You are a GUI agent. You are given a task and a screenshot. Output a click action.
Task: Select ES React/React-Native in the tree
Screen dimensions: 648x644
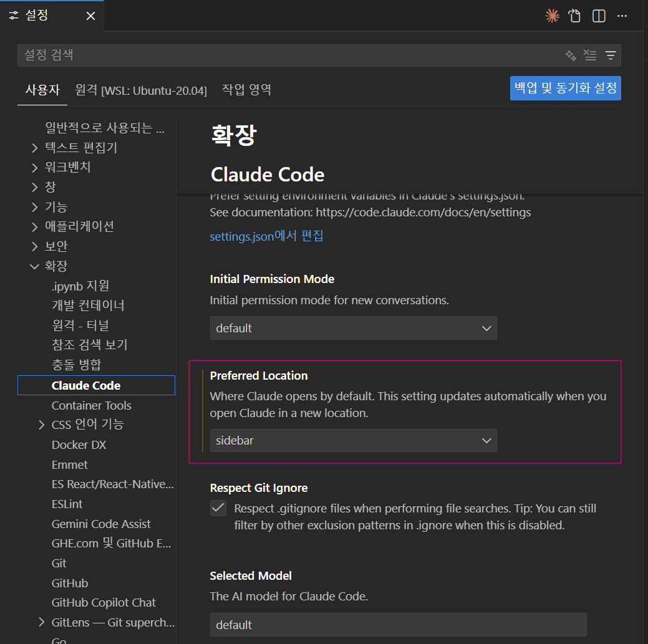pos(112,484)
